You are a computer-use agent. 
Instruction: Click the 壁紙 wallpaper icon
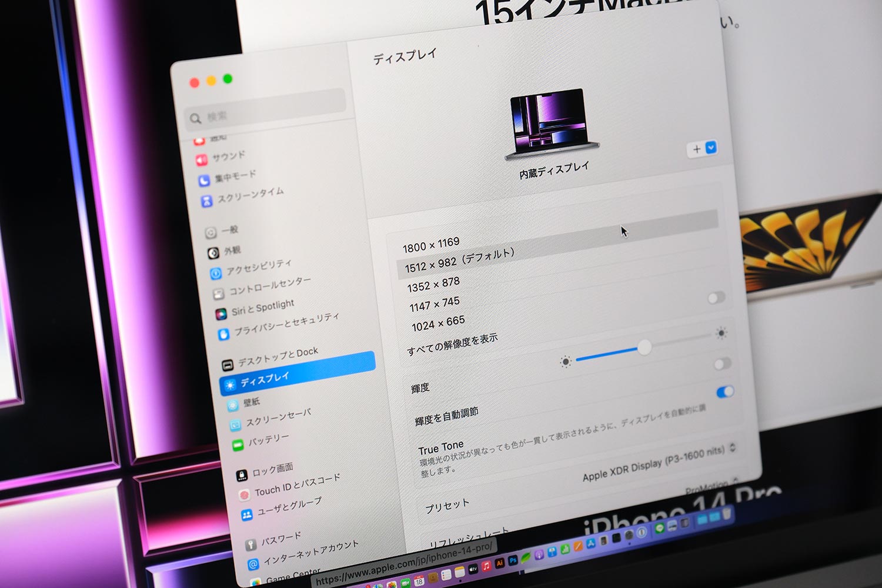[232, 405]
